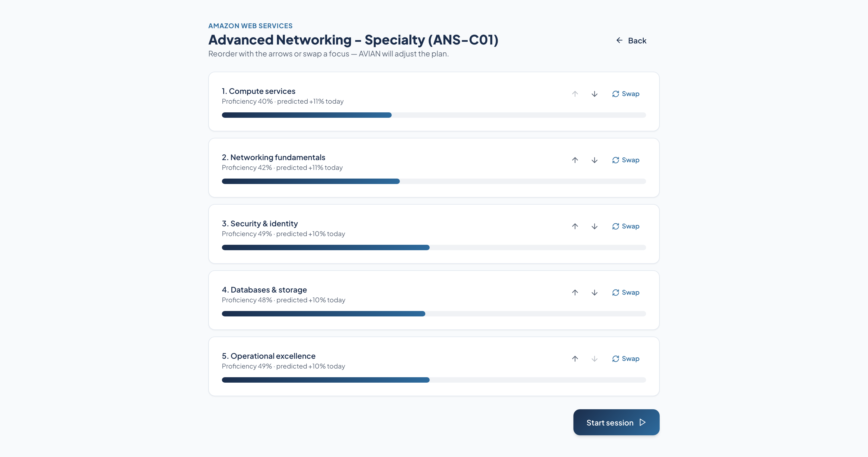
Task: Select the Networking fundamentals card title
Action: [x=273, y=157]
